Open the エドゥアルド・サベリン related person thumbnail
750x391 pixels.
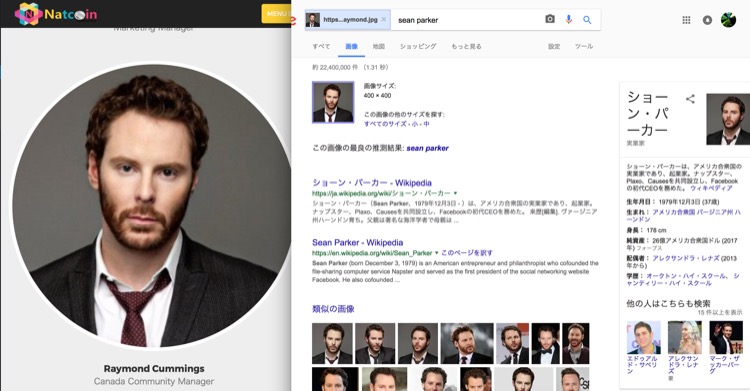coord(643,337)
